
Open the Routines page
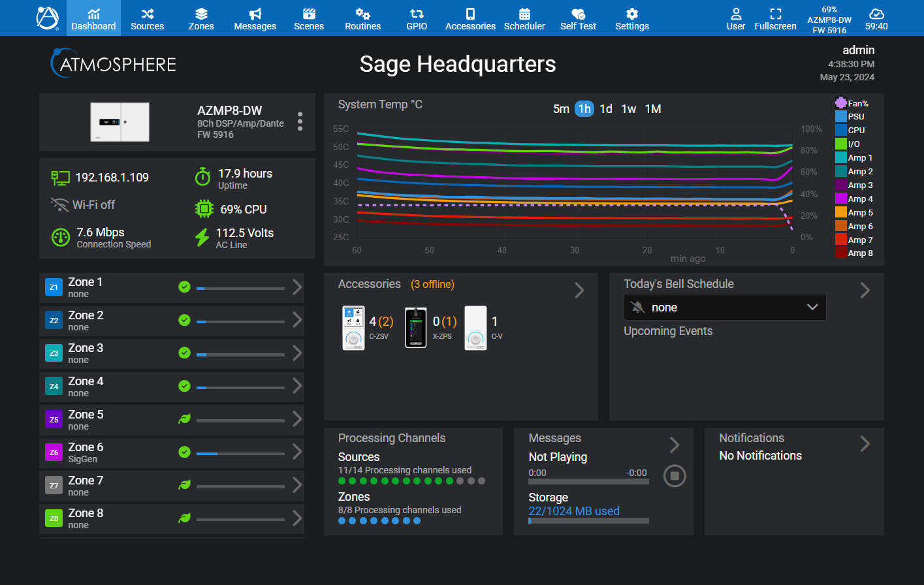coord(362,18)
